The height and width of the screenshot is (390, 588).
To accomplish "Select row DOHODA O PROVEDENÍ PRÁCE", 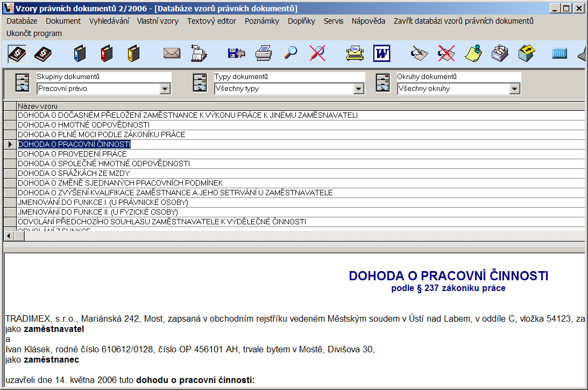I will click(300, 154).
